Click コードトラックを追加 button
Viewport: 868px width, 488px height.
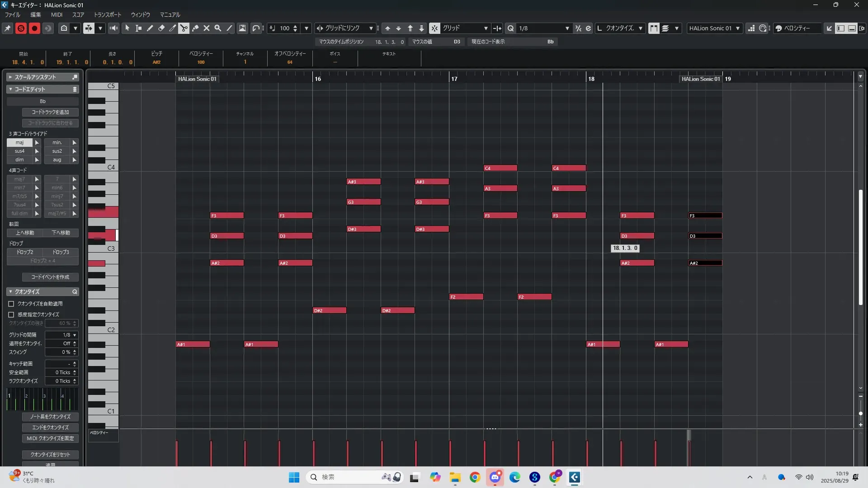click(50, 112)
